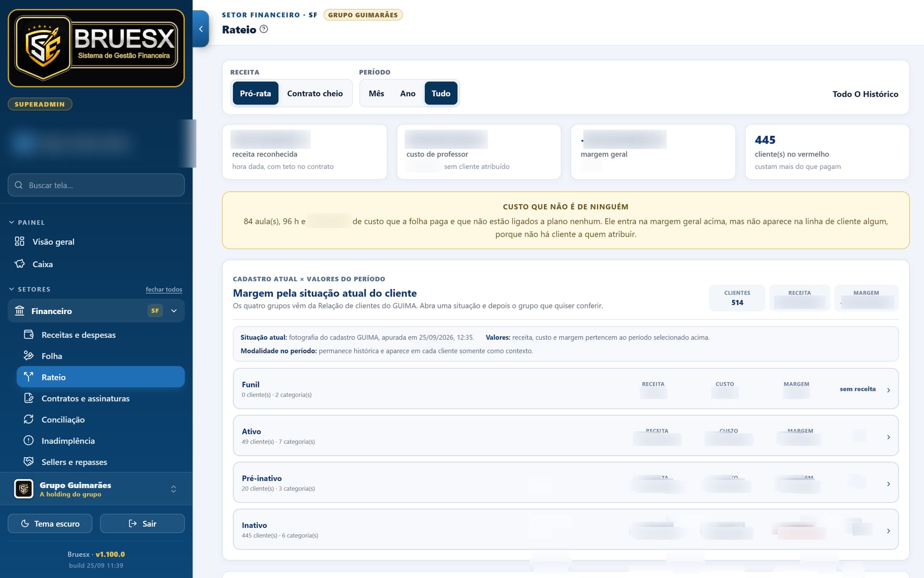Click the SUPERADMIN role badge

point(40,104)
